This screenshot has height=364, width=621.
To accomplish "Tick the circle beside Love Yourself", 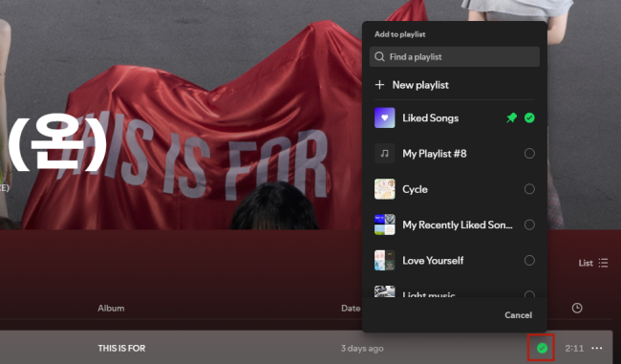I will pyautogui.click(x=529, y=260).
